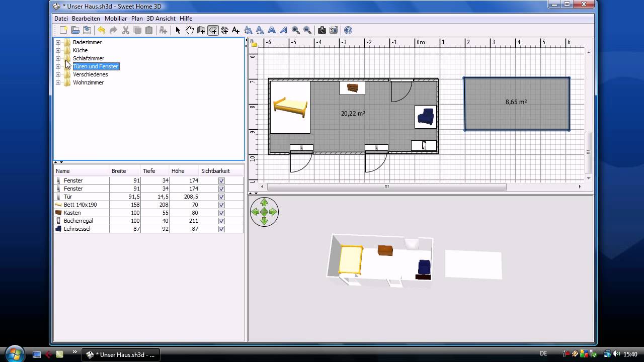This screenshot has width=644, height=362.
Task: Click the Copy toolbar icon
Action: (137, 30)
